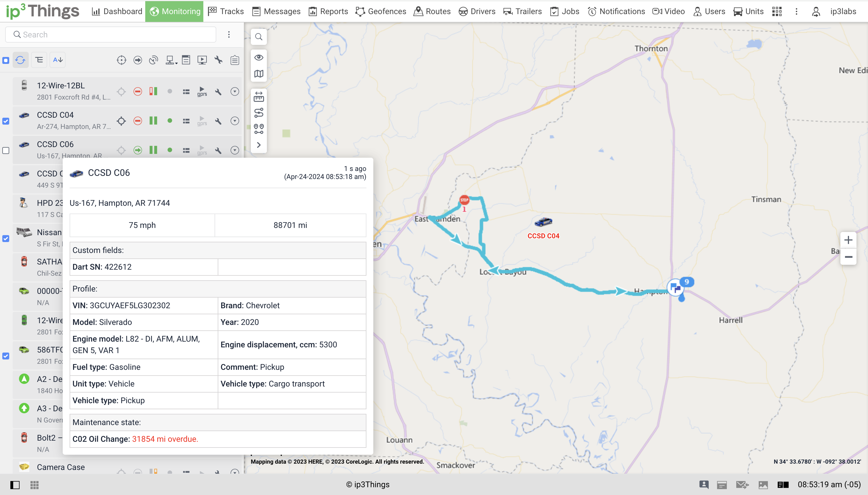868x495 pixels.
Task: Open the Geofences tab
Action: 381,11
